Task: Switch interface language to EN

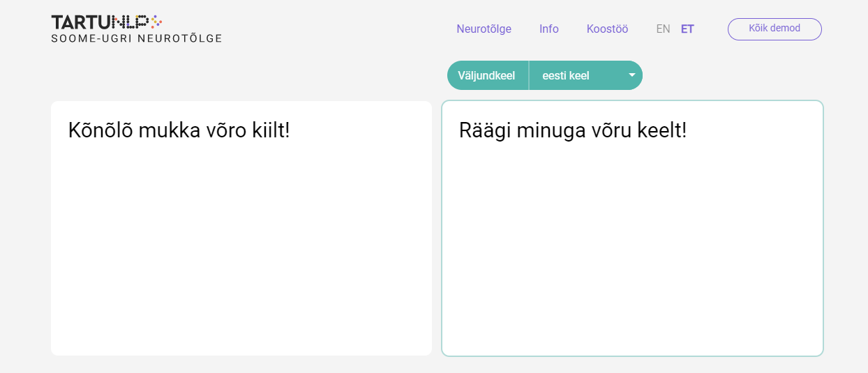Action: coord(663,29)
